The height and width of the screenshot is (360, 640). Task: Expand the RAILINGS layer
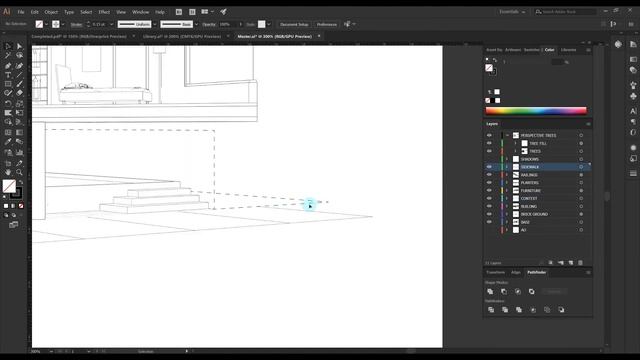pyautogui.click(x=507, y=175)
